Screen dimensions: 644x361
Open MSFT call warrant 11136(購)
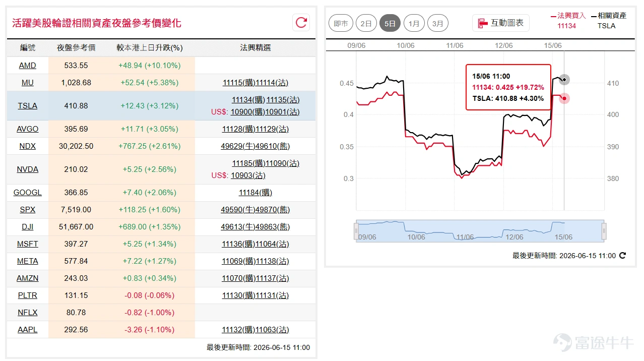pyautogui.click(x=239, y=244)
